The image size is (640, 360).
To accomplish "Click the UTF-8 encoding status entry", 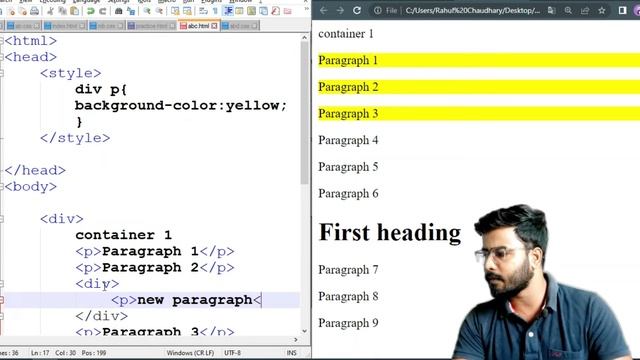I will tap(232, 353).
